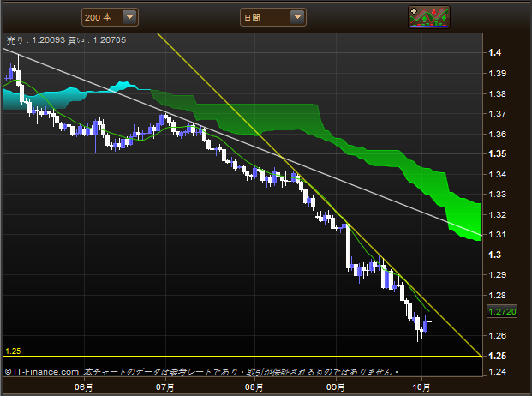Screen dimensions: 532x396
Task: Select the yellow 1.25 line label
Action: [x=13, y=351]
